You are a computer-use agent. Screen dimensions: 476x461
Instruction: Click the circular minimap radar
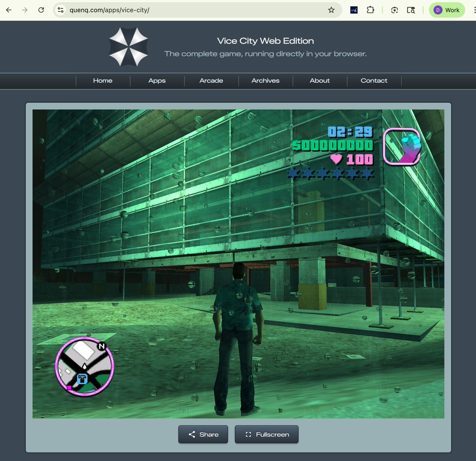[84, 366]
